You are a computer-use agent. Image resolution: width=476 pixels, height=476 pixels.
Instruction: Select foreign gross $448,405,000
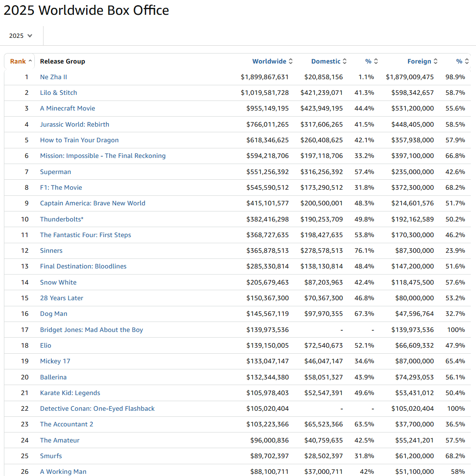pyautogui.click(x=412, y=124)
